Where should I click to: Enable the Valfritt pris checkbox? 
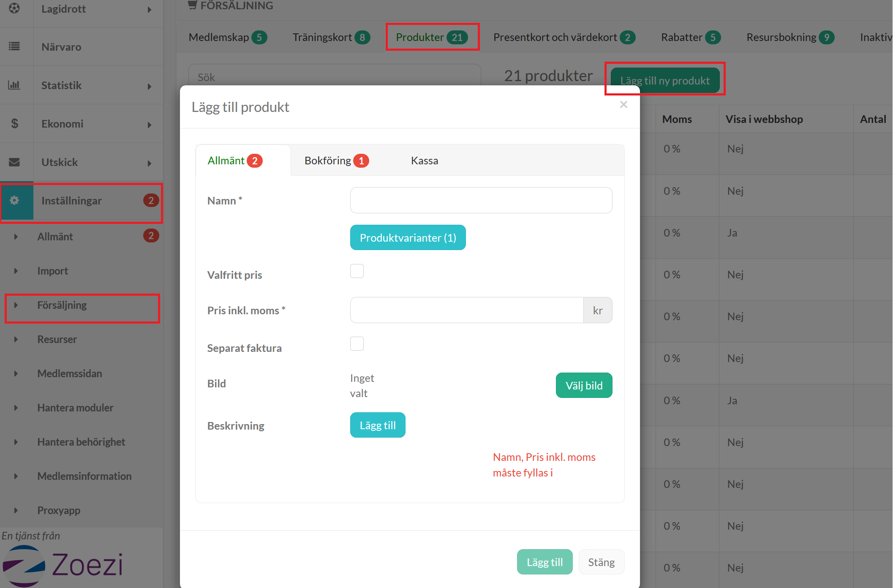point(357,271)
